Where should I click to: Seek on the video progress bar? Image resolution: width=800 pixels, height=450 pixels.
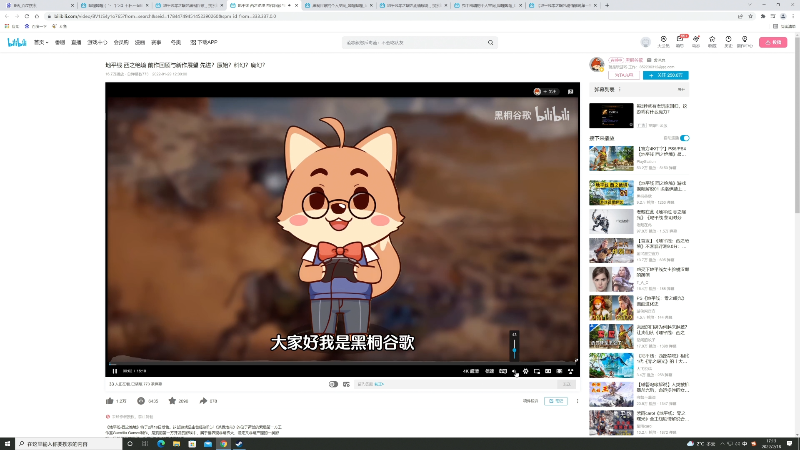(342, 362)
